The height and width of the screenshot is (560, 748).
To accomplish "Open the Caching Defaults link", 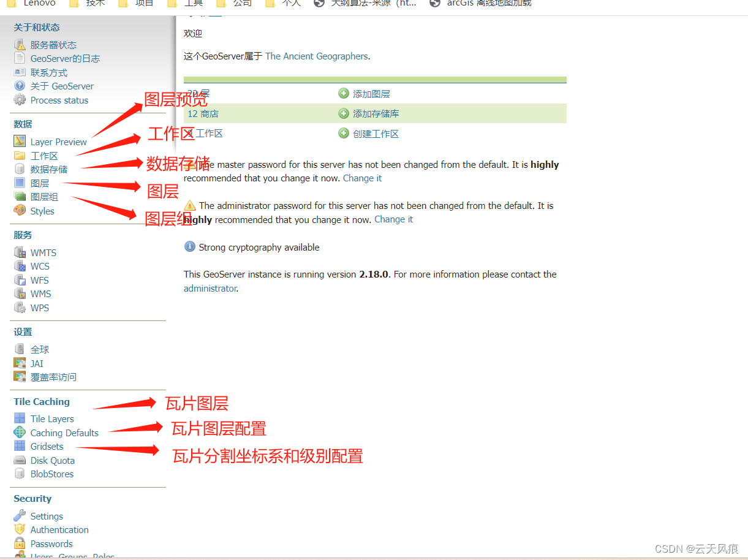I will pyautogui.click(x=64, y=433).
